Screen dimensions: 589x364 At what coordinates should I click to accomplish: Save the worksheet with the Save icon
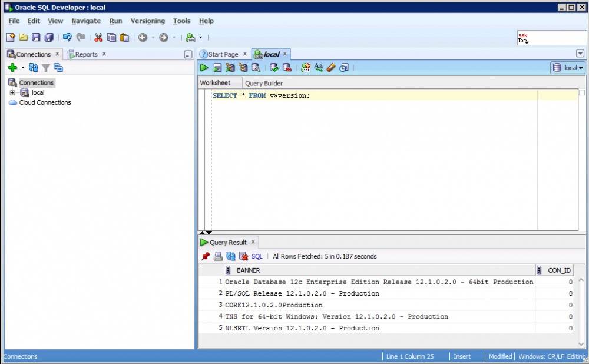pos(36,37)
